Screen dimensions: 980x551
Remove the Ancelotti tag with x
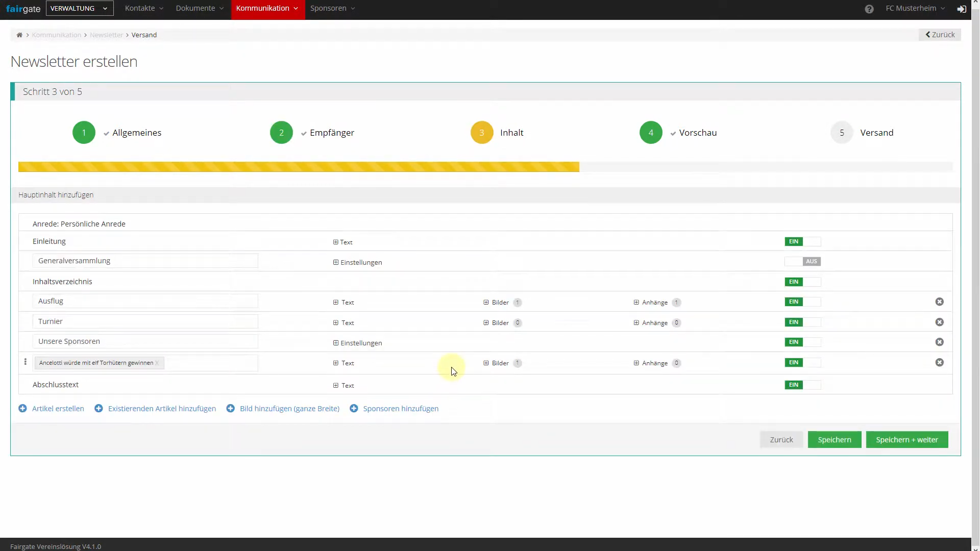coord(157,363)
